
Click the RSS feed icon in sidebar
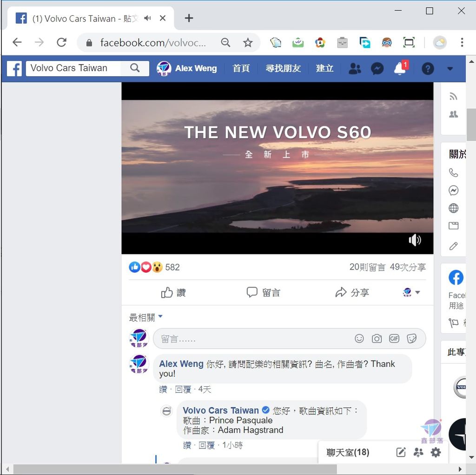click(x=453, y=97)
